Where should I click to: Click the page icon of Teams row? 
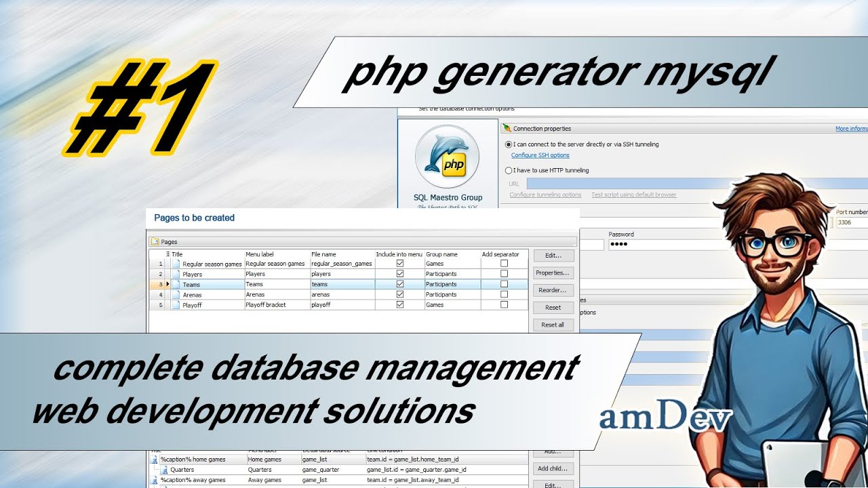coord(176,285)
